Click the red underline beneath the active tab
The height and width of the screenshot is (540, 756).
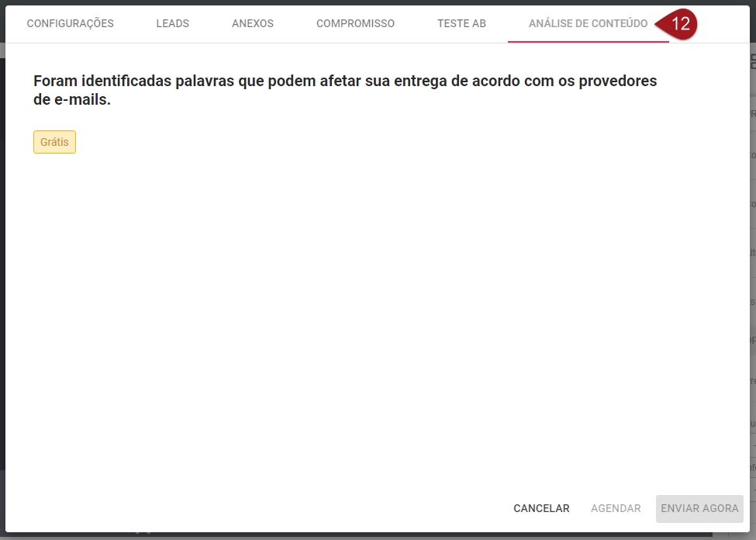[588, 42]
